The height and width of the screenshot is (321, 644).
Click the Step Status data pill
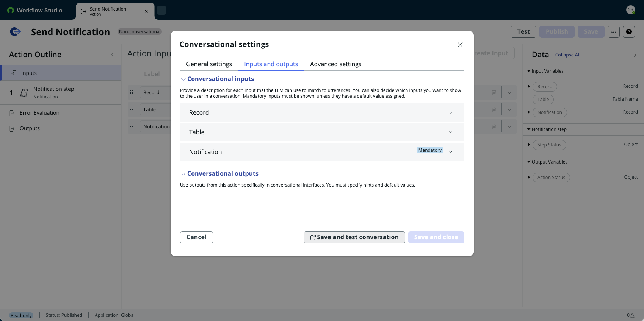click(549, 145)
